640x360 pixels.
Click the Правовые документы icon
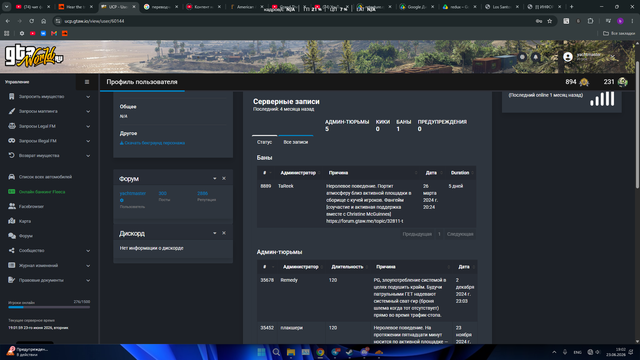pyautogui.click(x=11, y=280)
